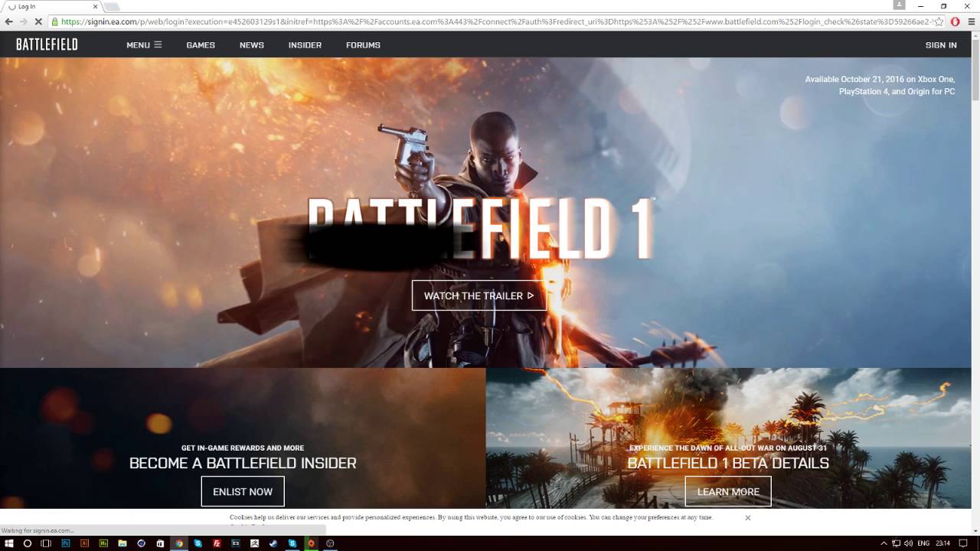Open Task View on taskbar

(x=46, y=543)
